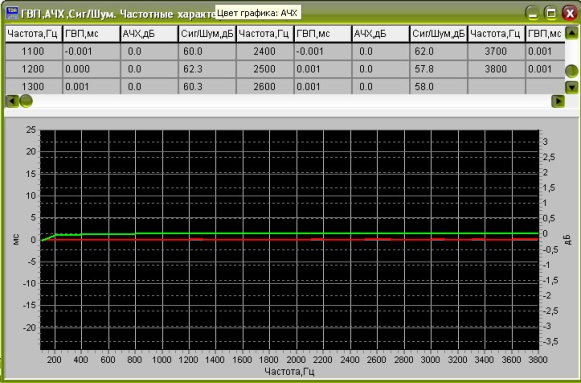Screen dimensions: 581x383
Task: Click the signal/noise value 60.0
Action: pyautogui.click(x=207, y=51)
